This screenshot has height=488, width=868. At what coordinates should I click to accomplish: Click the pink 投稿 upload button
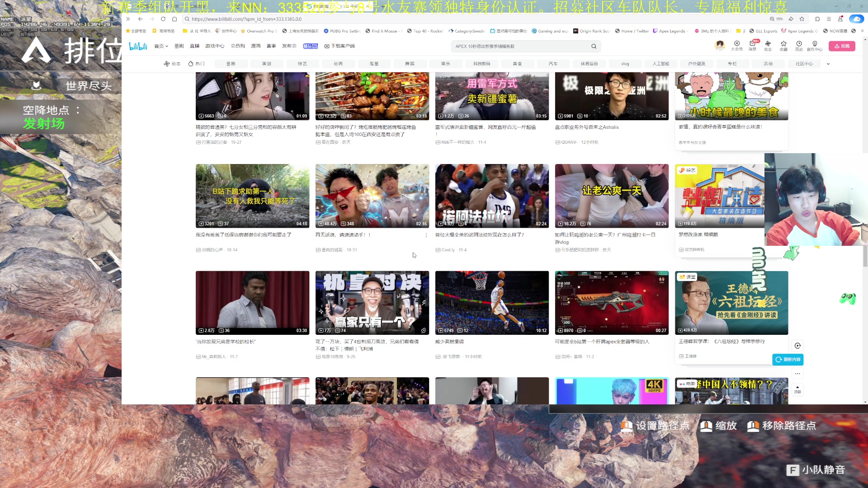[842, 46]
